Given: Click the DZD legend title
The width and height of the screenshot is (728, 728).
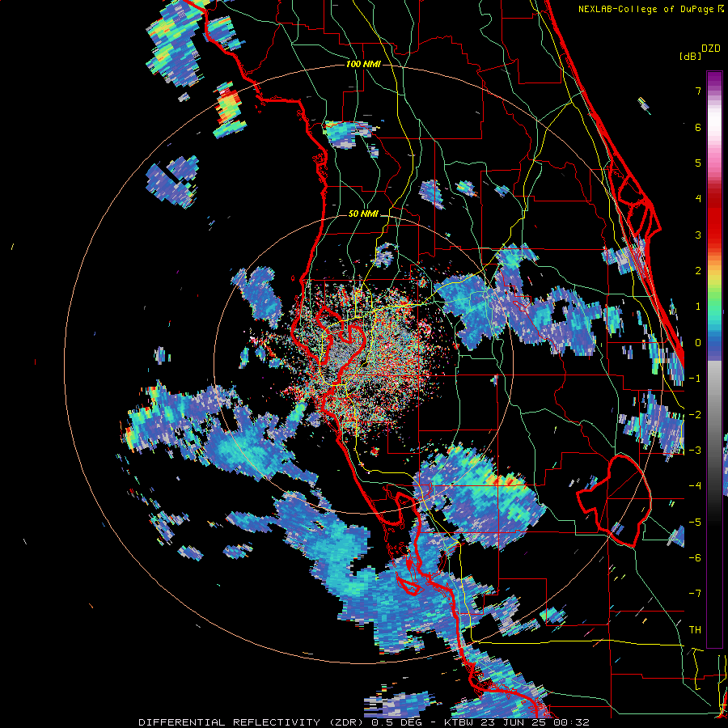Looking at the screenshot, I should [711, 49].
